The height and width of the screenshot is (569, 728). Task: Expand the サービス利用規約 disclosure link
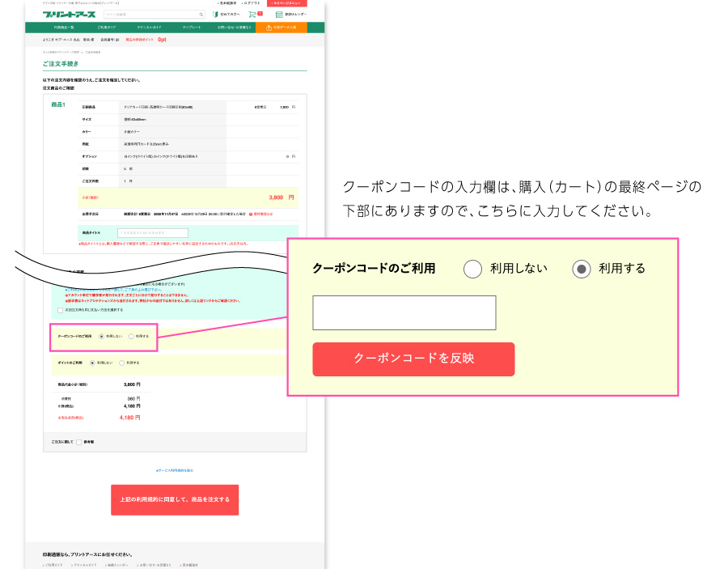[174, 469]
